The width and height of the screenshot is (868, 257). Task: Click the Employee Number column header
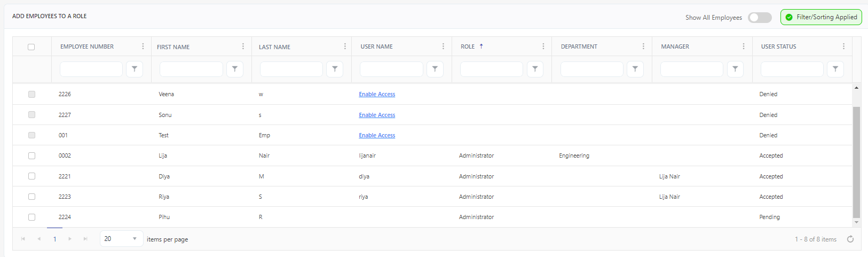[x=87, y=46]
